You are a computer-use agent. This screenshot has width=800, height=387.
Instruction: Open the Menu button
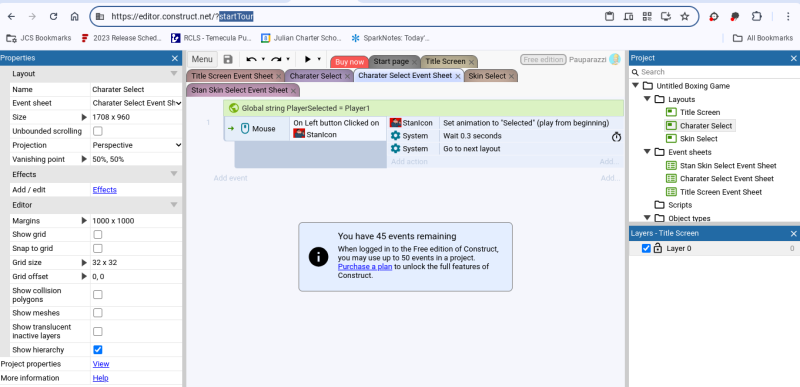click(x=202, y=59)
